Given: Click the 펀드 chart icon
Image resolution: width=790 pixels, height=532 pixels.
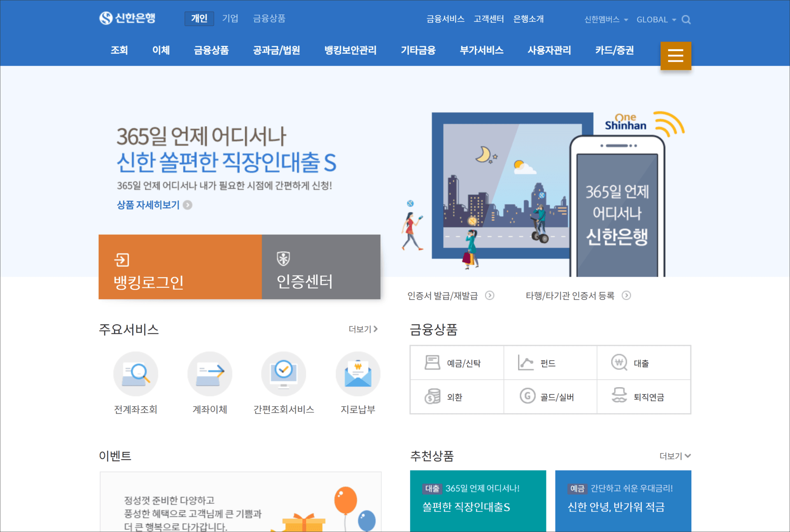Looking at the screenshot, I should pos(526,363).
